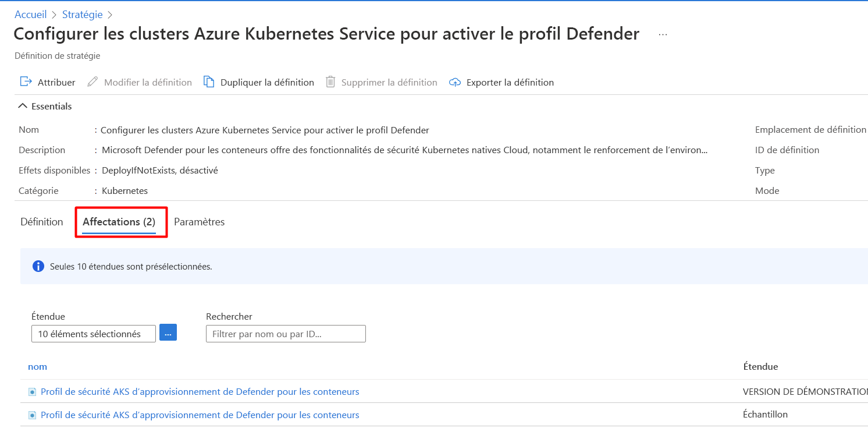This screenshot has height=435, width=868.
Task: Click policy icon beside the VERSION DE DÉMONSTRATION assignment
Action: (33, 392)
